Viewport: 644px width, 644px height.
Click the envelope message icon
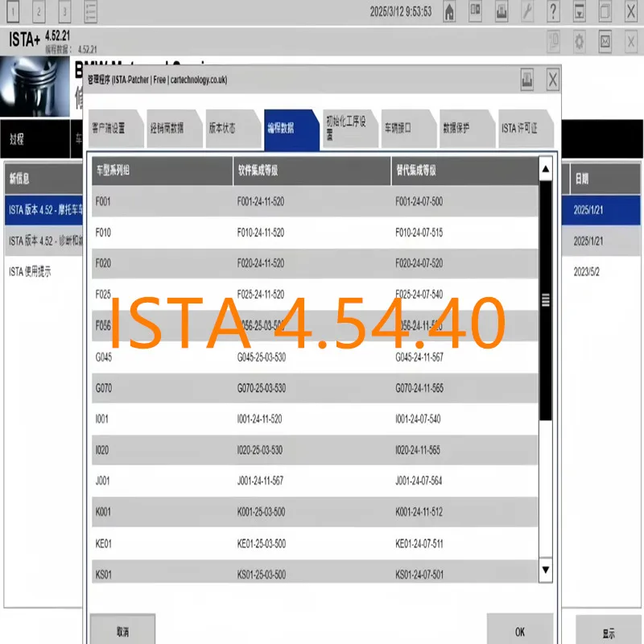click(x=605, y=39)
